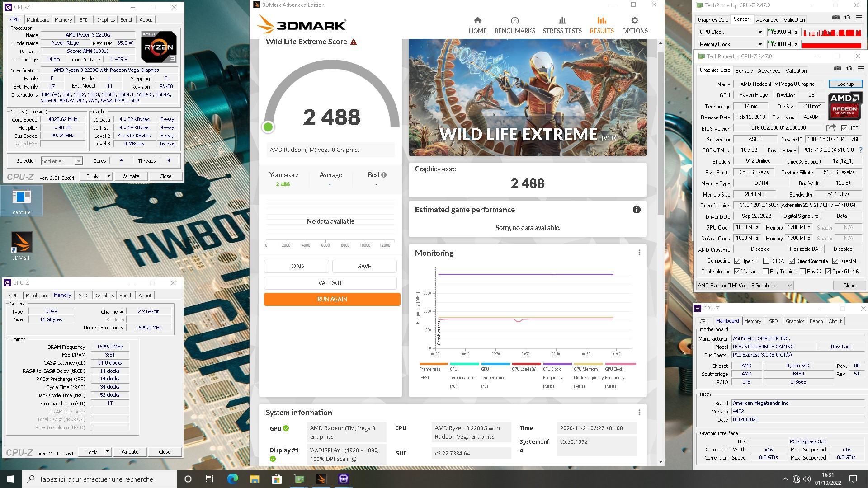
Task: Open the Monitoring panel three-dot menu
Action: coord(639,253)
